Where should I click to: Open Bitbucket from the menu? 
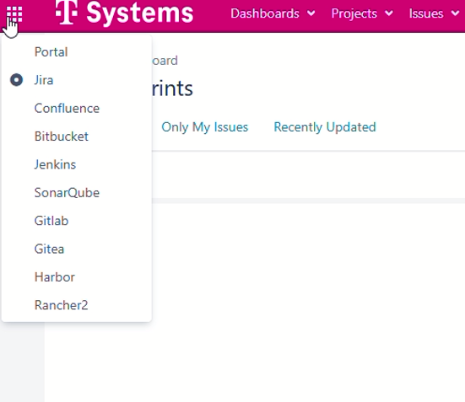point(61,136)
